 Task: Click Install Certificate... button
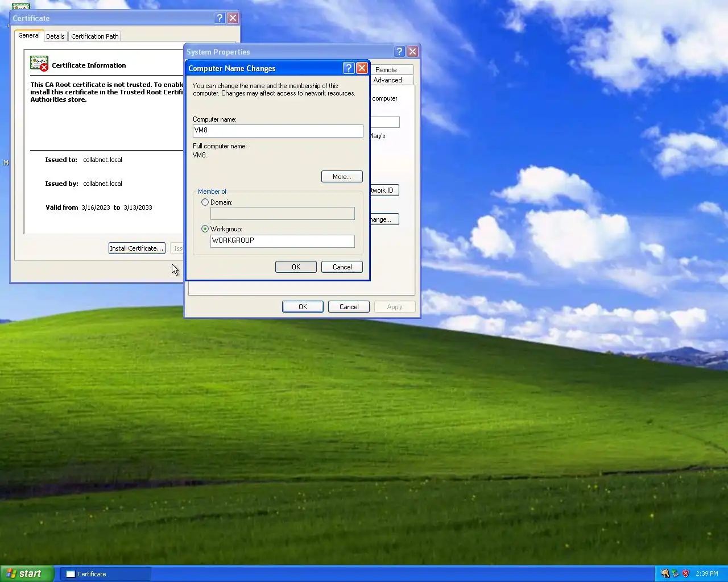tap(136, 248)
